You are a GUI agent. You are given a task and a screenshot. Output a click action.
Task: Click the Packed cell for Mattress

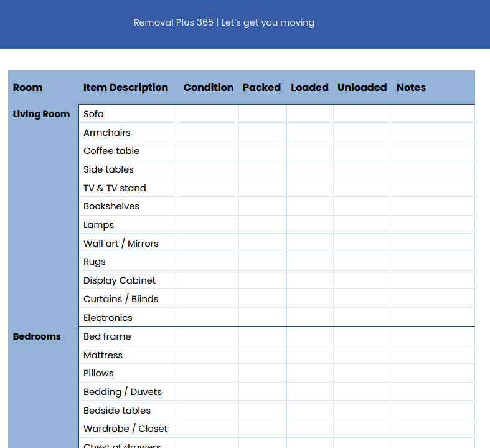tap(262, 355)
